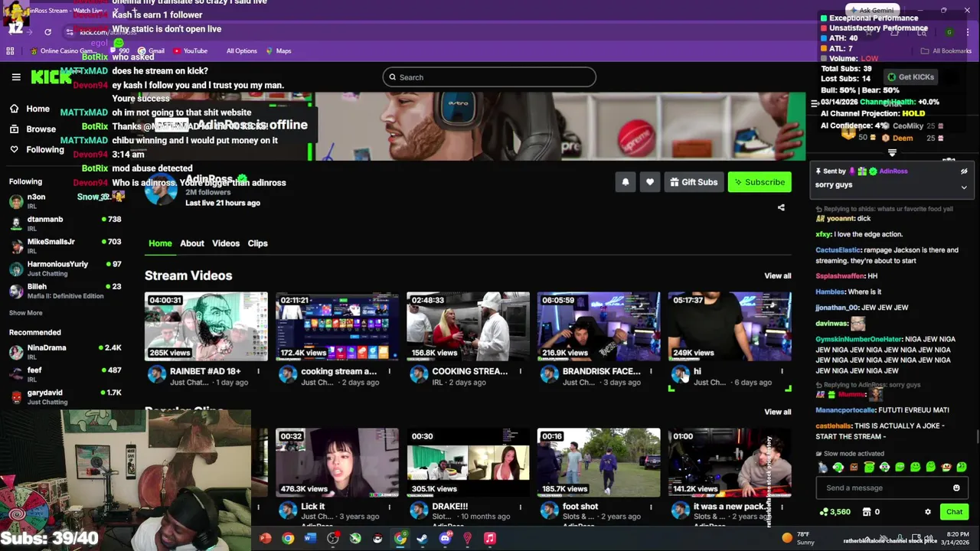This screenshot has height=551, width=980.
Task: Open options menu for COOKING STREA... video
Action: click(520, 371)
